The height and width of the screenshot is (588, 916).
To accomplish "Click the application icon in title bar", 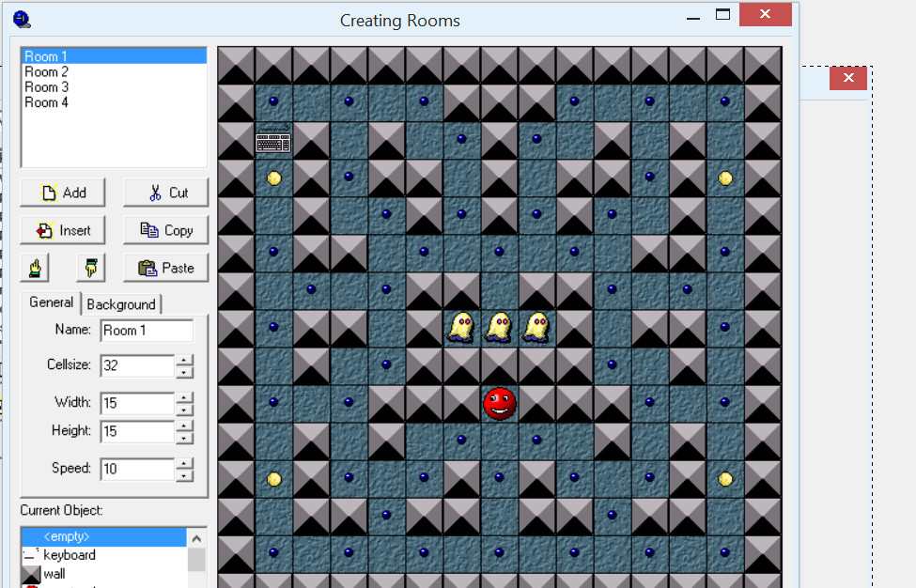I will (22, 20).
